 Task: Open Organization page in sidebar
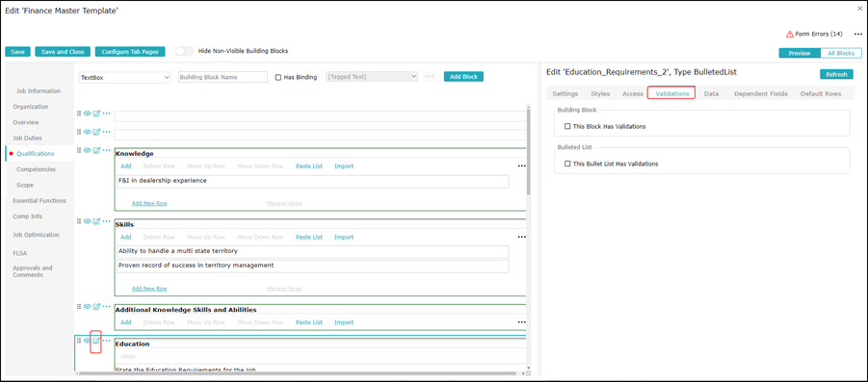pos(31,107)
